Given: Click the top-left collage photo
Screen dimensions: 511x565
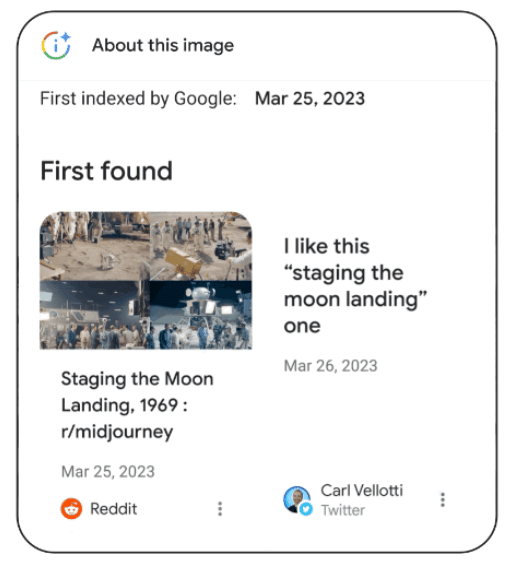Looking at the screenshot, I should (x=94, y=246).
